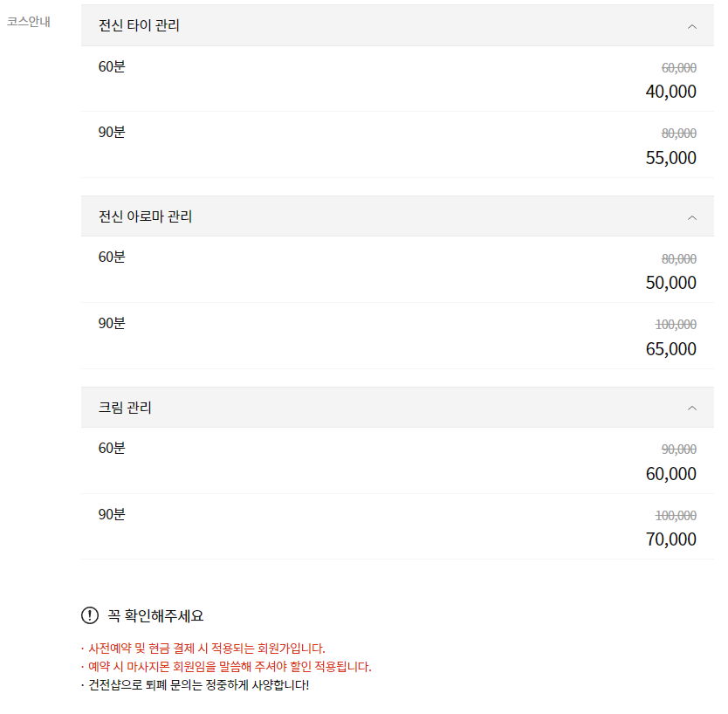
Task: Select 크림 관리 60분 course
Action: (112, 449)
